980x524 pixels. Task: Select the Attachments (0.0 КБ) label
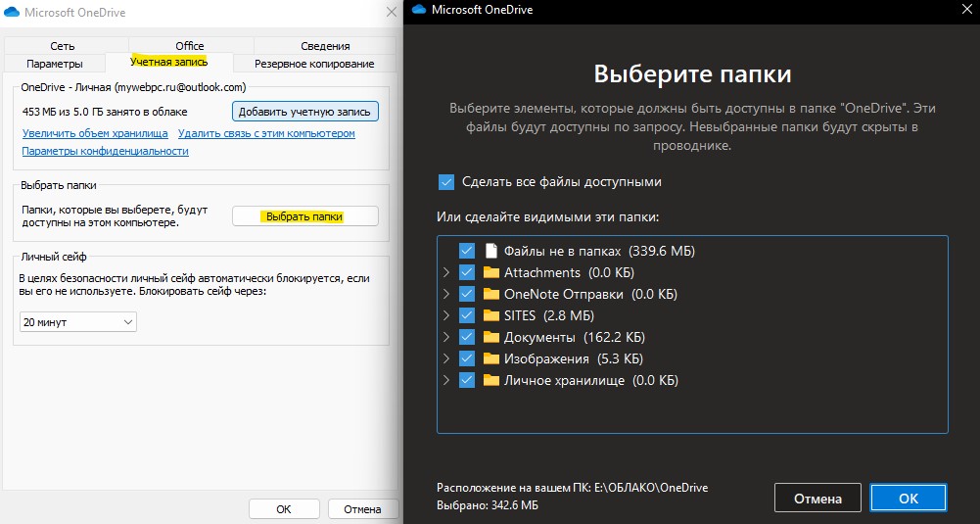coord(570,272)
